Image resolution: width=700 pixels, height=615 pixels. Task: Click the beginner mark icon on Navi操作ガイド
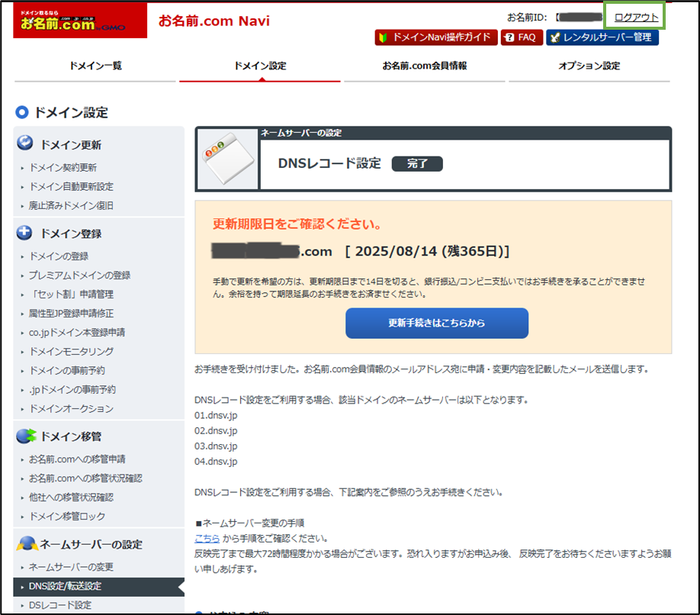pos(383,37)
